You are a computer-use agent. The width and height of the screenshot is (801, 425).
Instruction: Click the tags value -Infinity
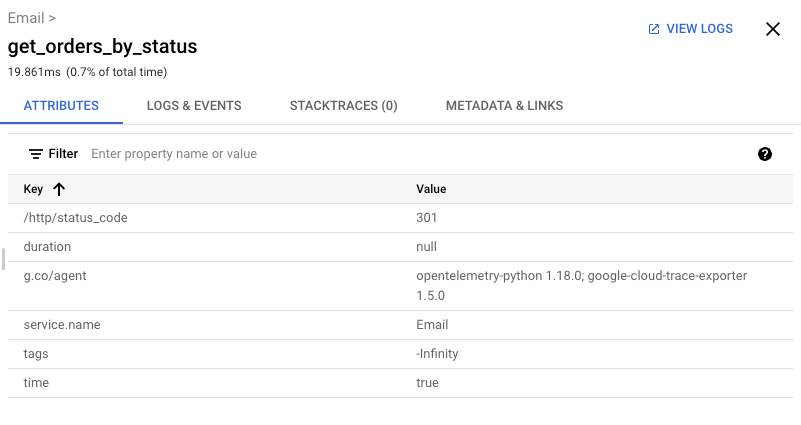(x=437, y=353)
